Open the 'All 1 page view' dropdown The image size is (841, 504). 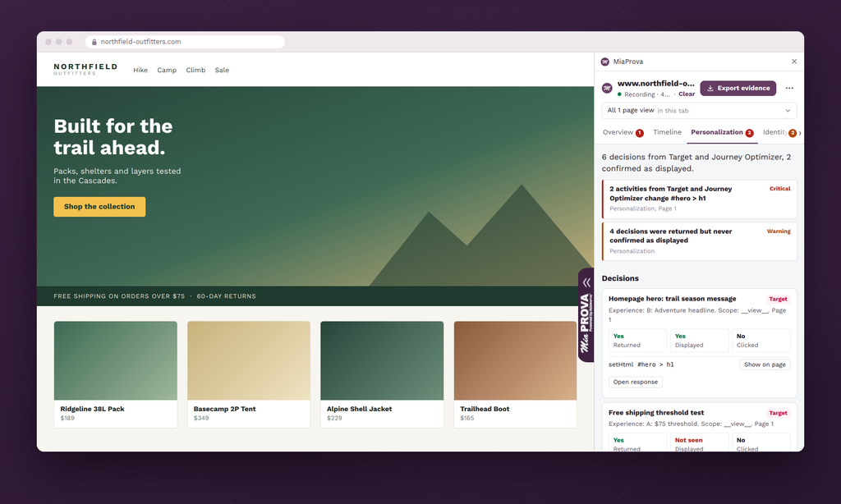click(700, 111)
